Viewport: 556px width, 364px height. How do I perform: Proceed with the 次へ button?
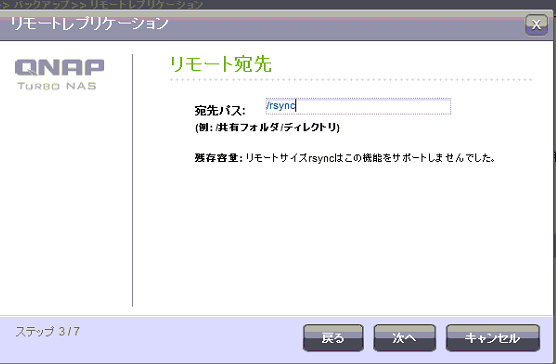(404, 338)
